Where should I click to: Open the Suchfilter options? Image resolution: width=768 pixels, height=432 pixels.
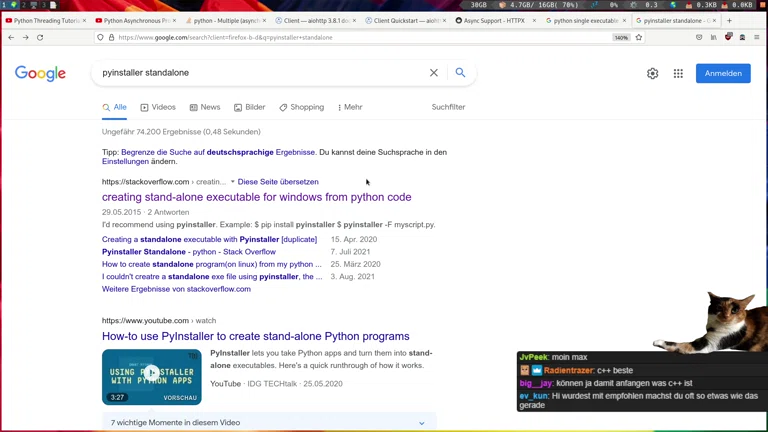[x=448, y=107]
